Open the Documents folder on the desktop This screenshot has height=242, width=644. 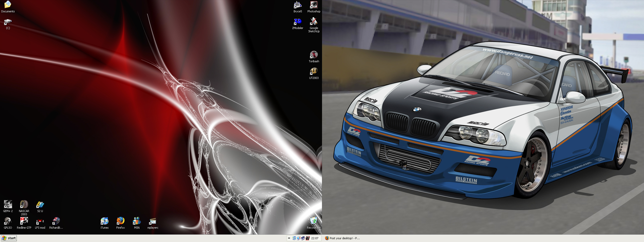coord(8,7)
